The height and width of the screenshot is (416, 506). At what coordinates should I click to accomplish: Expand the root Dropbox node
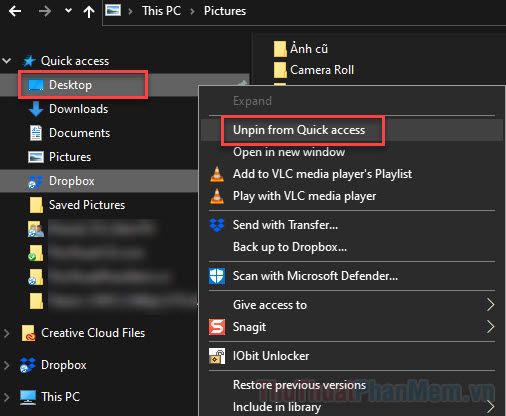[x=6, y=365]
